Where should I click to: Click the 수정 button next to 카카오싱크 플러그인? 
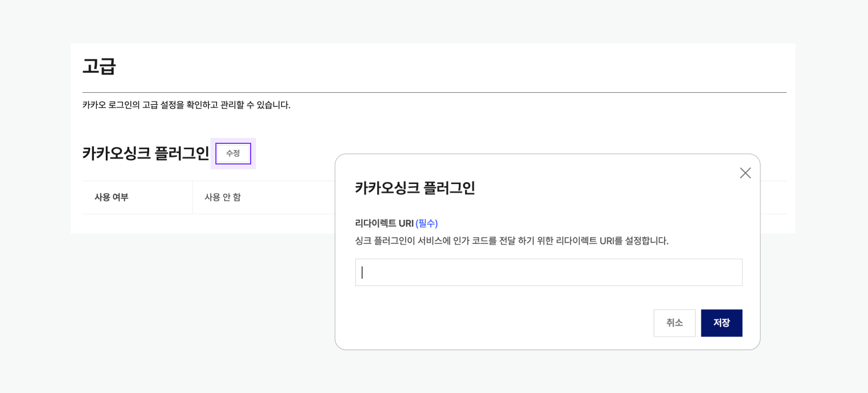click(233, 154)
